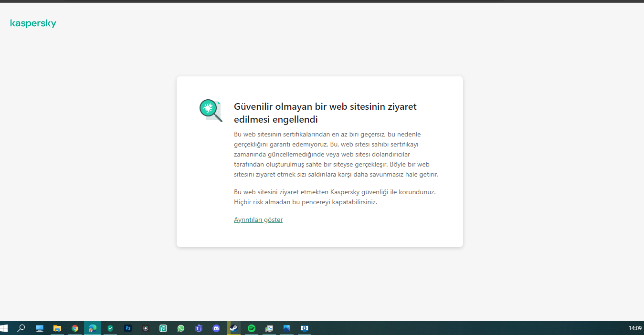Open the Windows Start menu

pyautogui.click(x=4, y=328)
